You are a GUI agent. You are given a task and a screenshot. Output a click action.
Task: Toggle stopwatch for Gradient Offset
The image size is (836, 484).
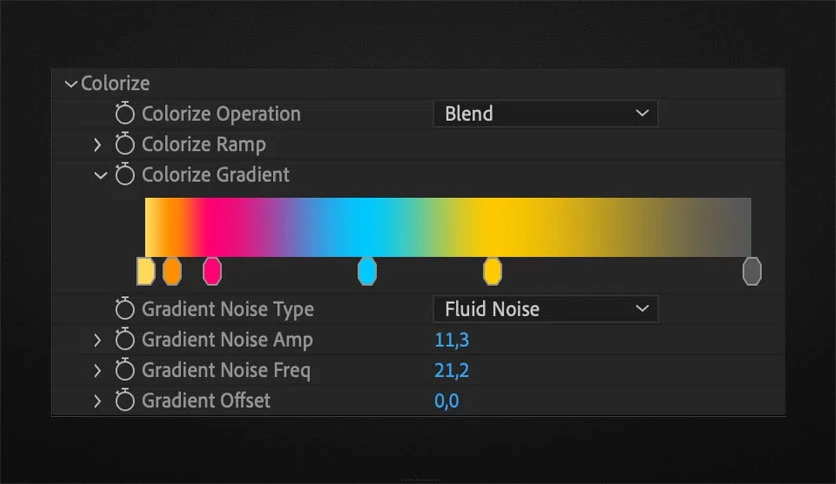click(125, 400)
